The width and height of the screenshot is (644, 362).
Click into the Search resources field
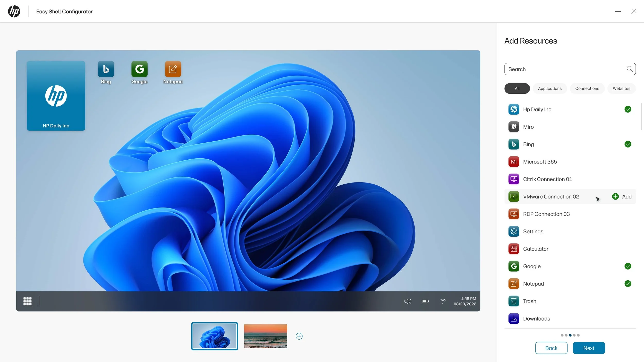[565, 69]
